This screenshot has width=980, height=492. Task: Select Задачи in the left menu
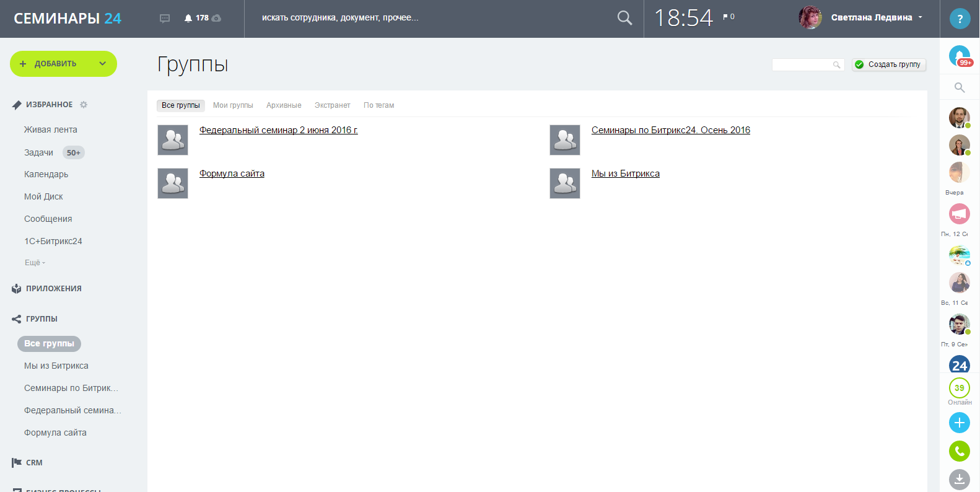click(x=38, y=152)
